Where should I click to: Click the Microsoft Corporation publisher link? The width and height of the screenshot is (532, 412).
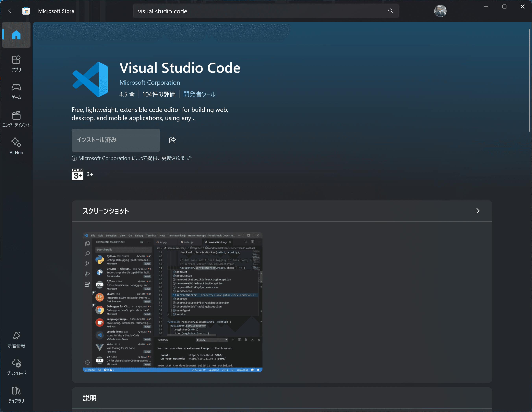pyautogui.click(x=150, y=83)
